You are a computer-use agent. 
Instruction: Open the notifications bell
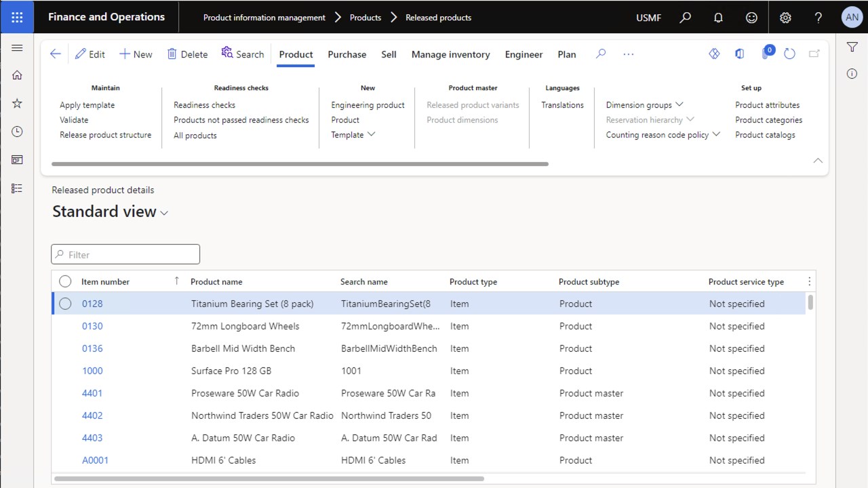(x=719, y=18)
